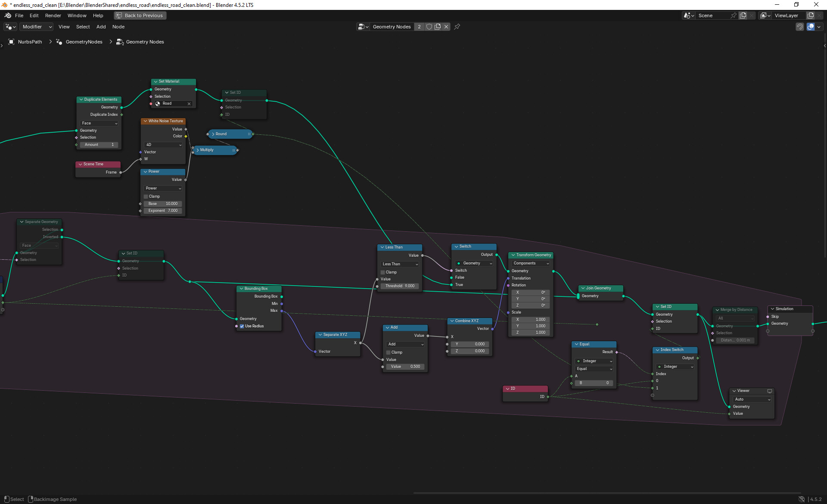
Task: Open the ViewLayer browse icon
Action: point(765,16)
